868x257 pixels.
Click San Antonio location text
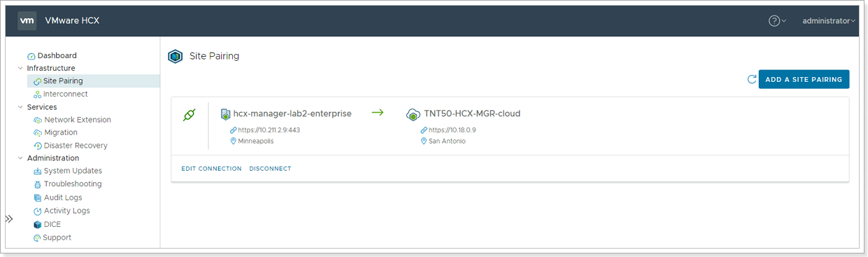447,141
